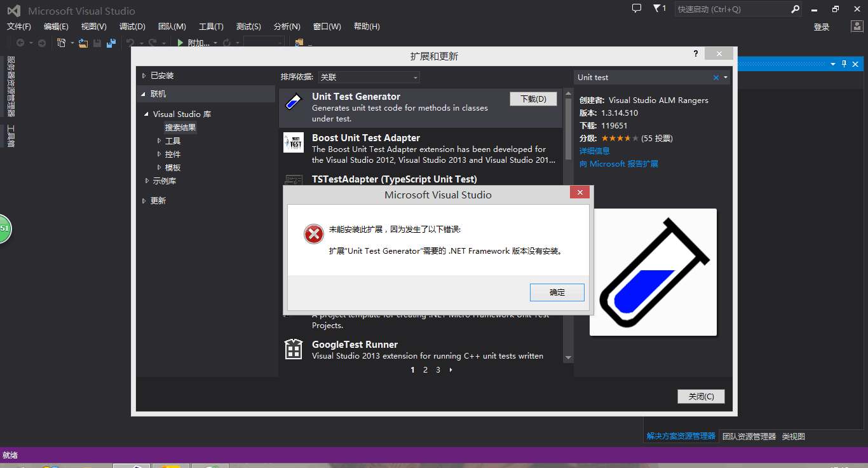This screenshot has height=468, width=868.
Task: Click the save all toolbar icon
Action: tap(111, 43)
